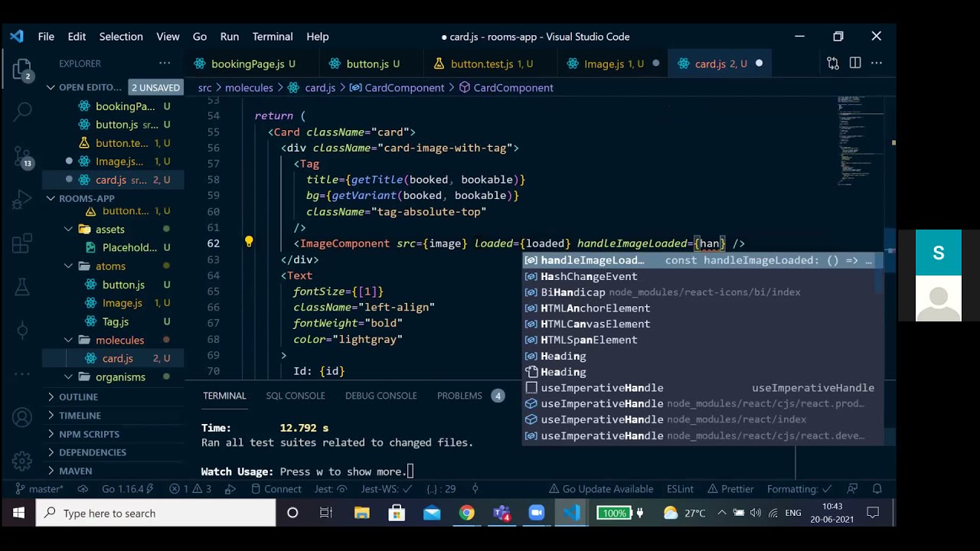Open the Terminal menu
The image size is (980, 551).
pyautogui.click(x=273, y=37)
